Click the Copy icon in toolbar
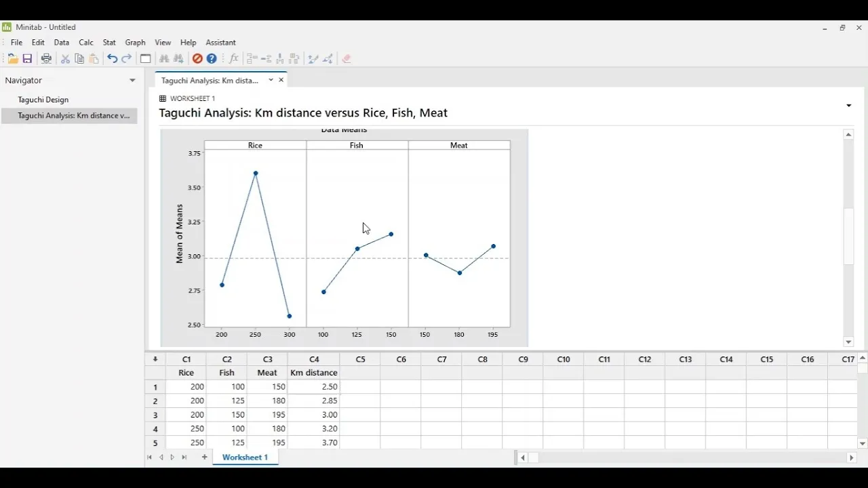 pyautogui.click(x=79, y=59)
